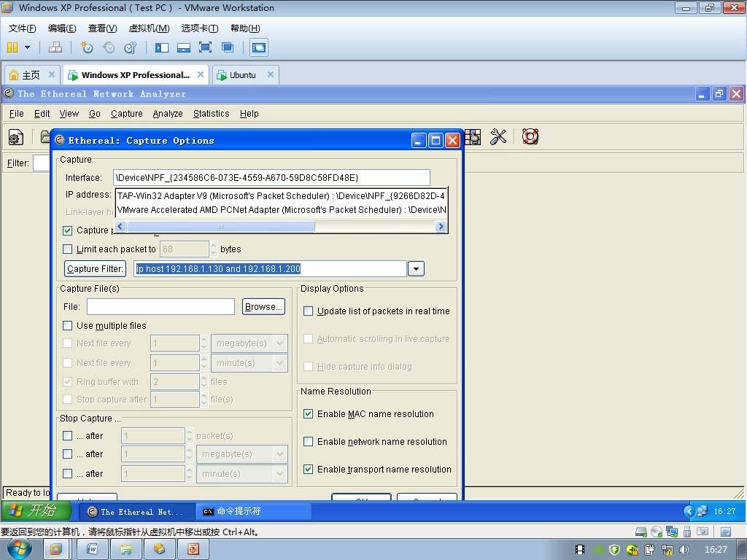Click the VMware network adapter status icon
The image size is (747, 560).
(672, 532)
